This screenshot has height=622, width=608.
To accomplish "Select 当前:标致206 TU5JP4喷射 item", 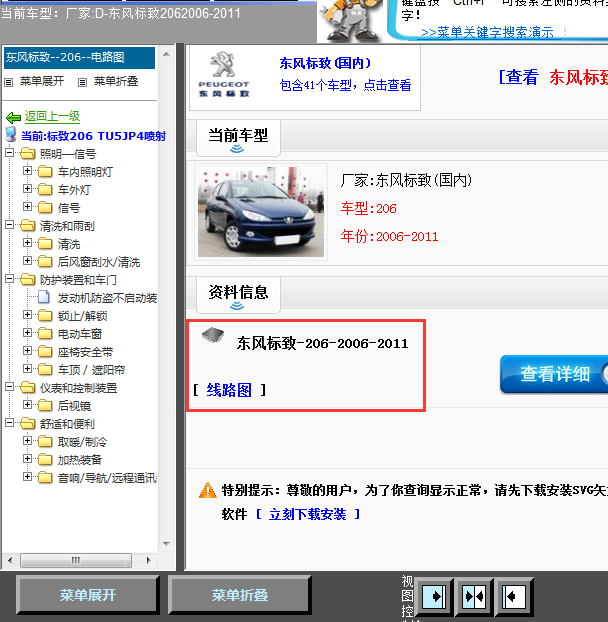I will coord(93,136).
